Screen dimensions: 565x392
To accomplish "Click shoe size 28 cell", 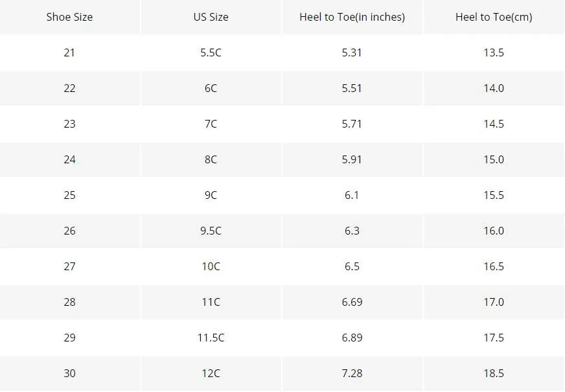I will (x=69, y=302).
